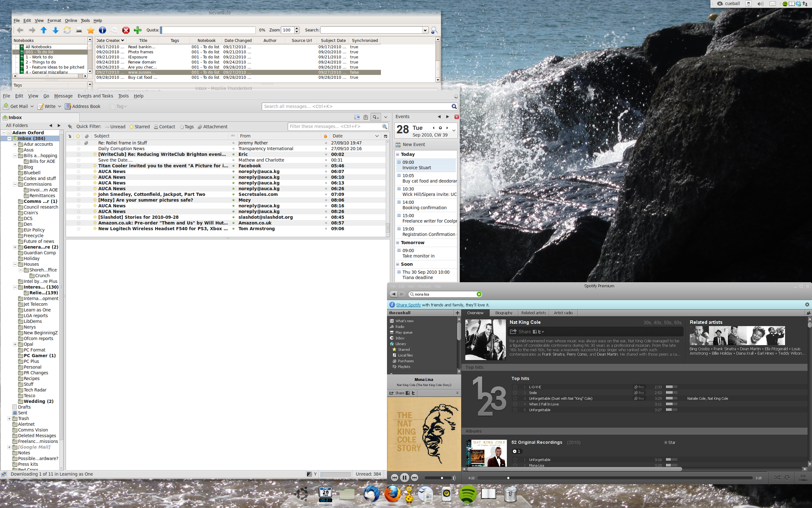Adjust Spotify volume slider
Viewport: 812px width, 508px height.
438,478
